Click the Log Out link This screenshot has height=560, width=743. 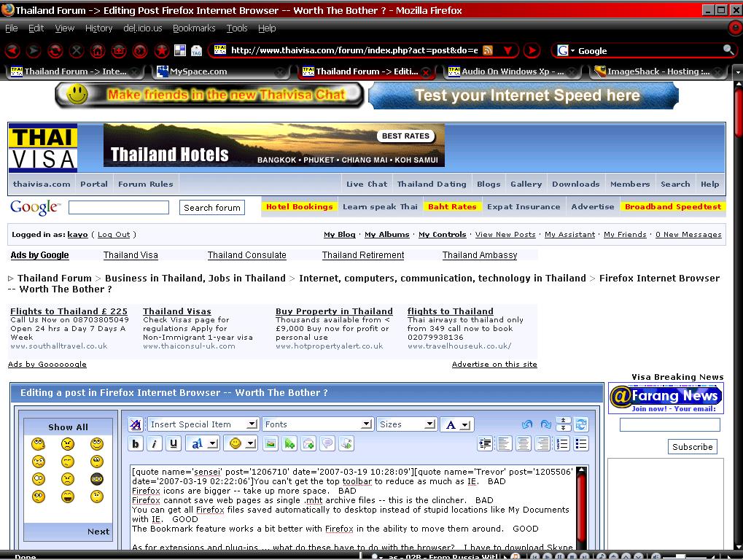114,235
